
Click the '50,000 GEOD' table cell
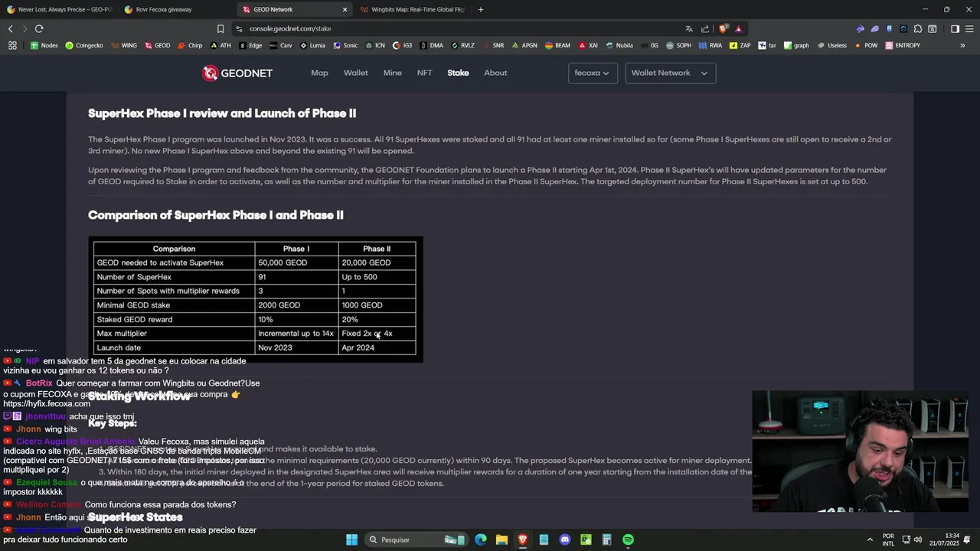(296, 262)
